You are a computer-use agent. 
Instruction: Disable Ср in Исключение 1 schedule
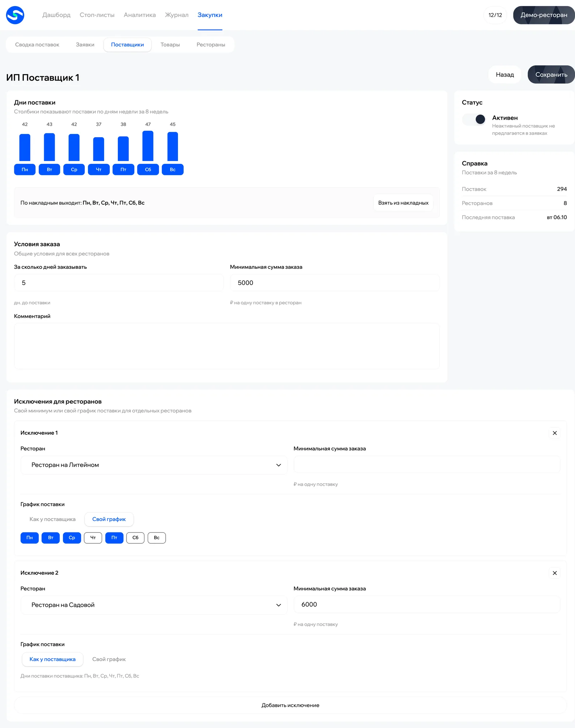(x=72, y=538)
